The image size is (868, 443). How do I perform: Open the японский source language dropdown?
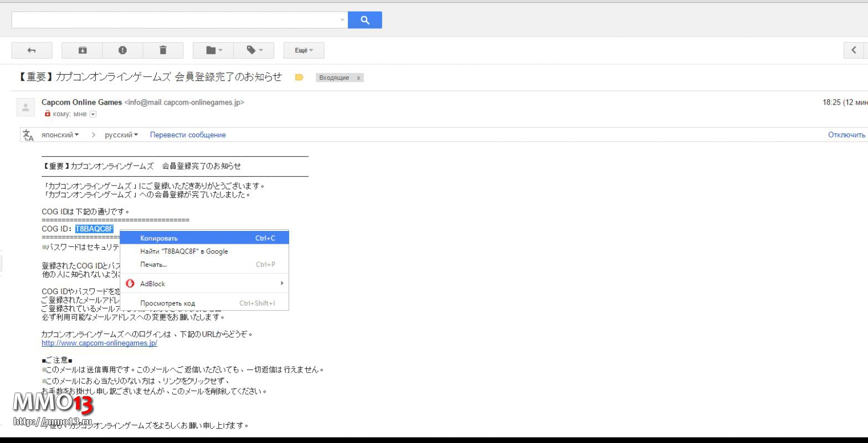click(x=60, y=135)
